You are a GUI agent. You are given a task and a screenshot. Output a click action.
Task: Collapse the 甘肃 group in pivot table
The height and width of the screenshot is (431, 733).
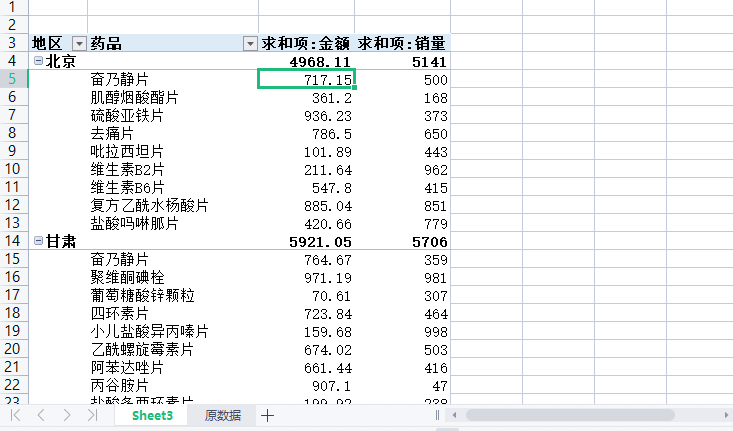point(38,242)
